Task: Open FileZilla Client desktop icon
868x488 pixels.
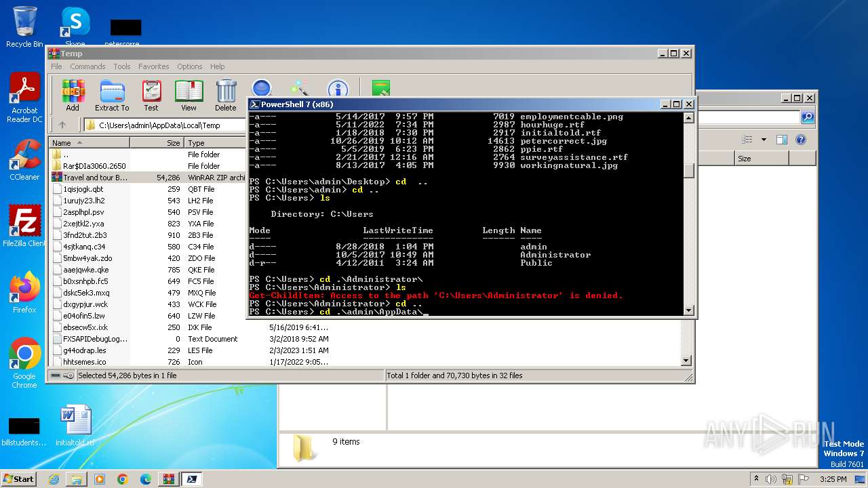Action: click(24, 226)
